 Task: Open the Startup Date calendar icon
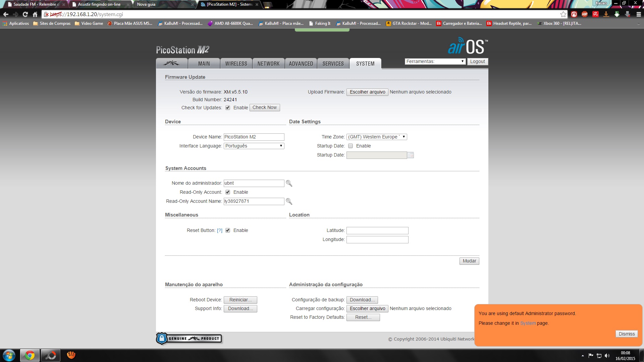click(x=411, y=155)
